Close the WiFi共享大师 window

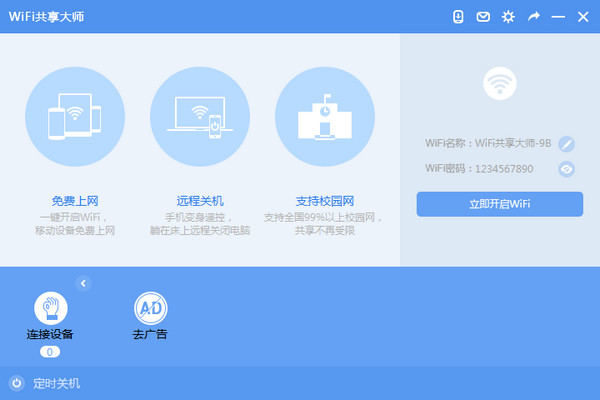(583, 17)
